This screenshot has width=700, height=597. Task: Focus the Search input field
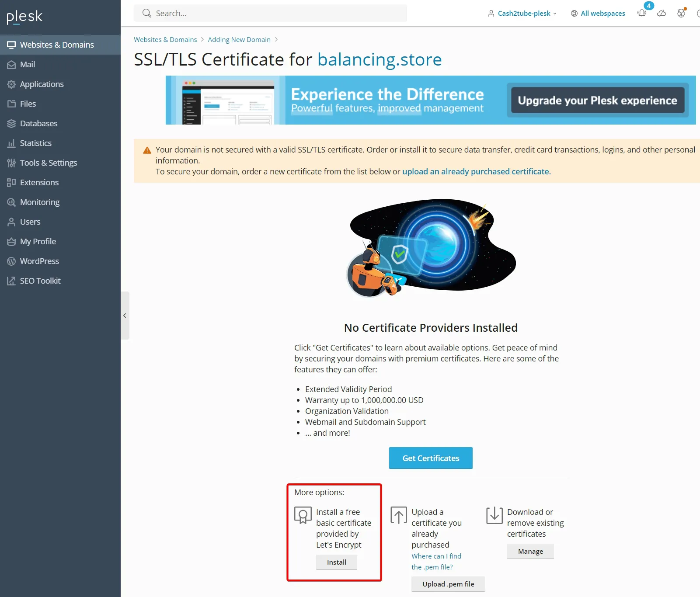pyautogui.click(x=270, y=13)
